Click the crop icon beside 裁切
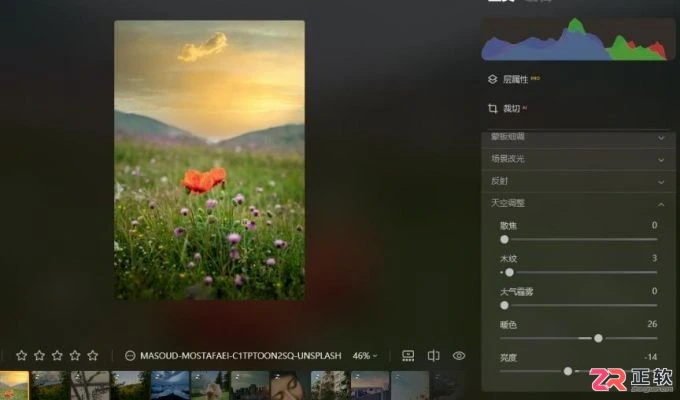The height and width of the screenshot is (400, 680). pyautogui.click(x=493, y=108)
